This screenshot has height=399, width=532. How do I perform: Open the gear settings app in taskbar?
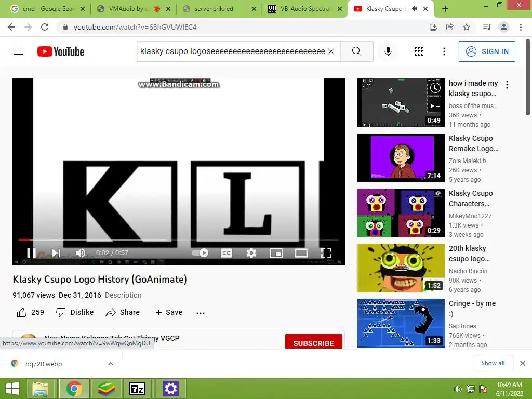pos(170,389)
